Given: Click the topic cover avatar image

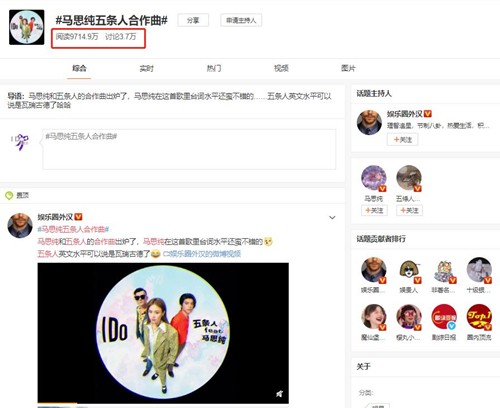Looking at the screenshot, I should (x=27, y=27).
